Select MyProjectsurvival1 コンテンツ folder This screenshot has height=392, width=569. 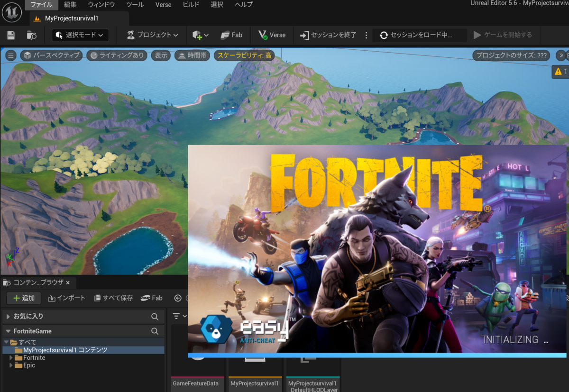coord(83,350)
